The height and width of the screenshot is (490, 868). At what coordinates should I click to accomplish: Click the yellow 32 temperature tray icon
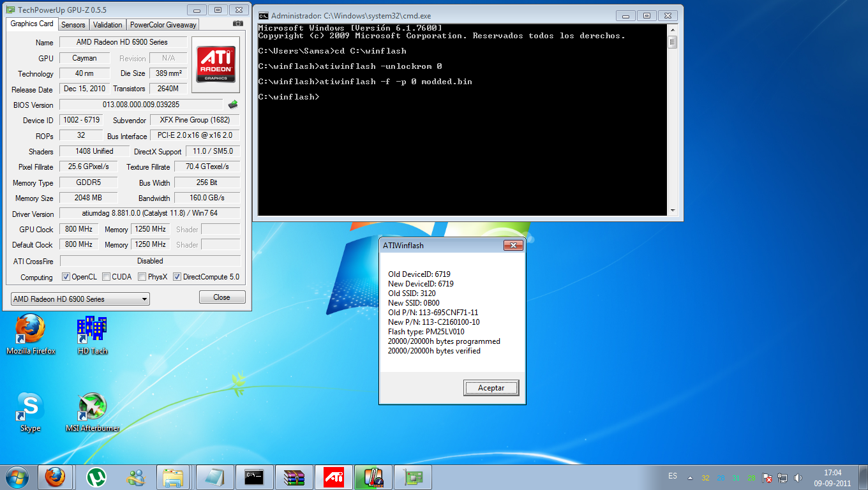705,478
